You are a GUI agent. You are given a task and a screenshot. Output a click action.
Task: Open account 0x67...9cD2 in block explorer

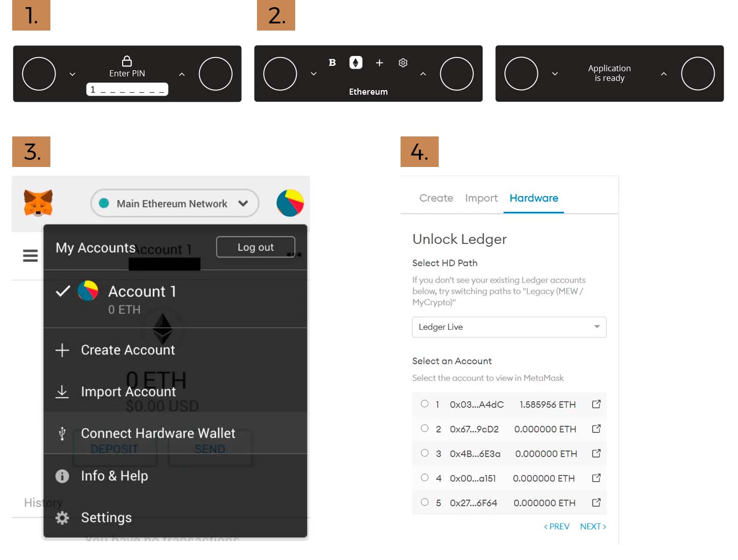[597, 429]
